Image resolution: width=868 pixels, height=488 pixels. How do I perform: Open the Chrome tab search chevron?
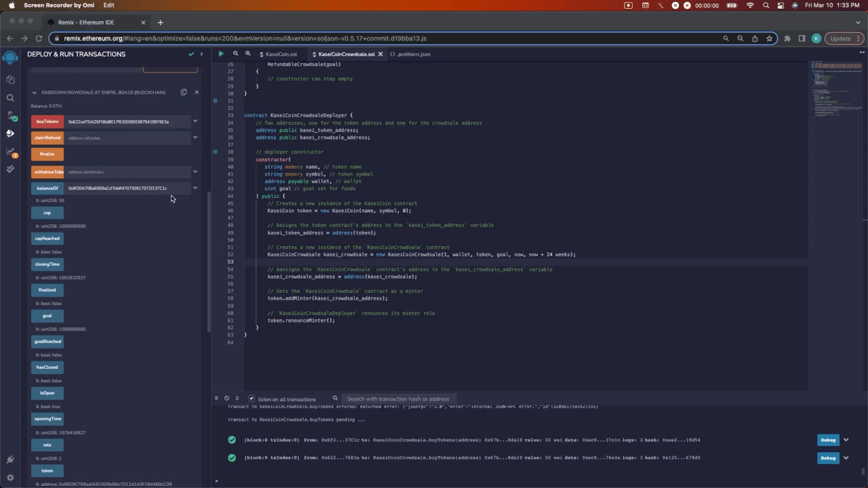click(x=857, y=22)
